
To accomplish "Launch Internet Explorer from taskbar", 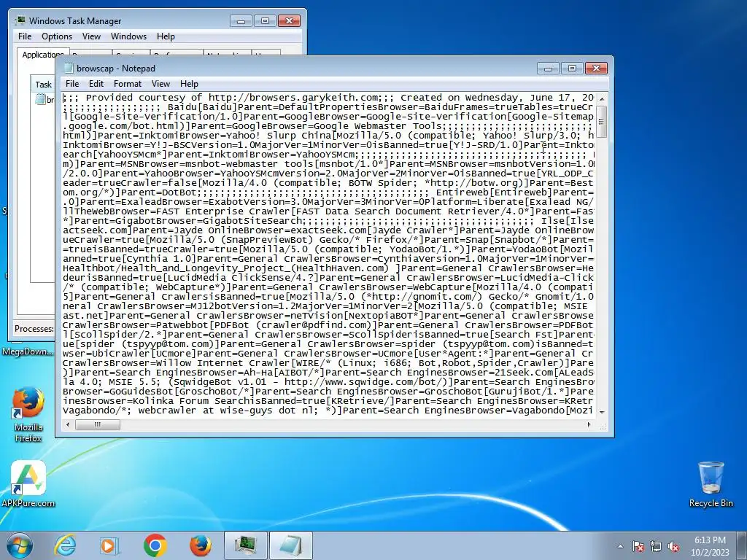I will point(65,545).
